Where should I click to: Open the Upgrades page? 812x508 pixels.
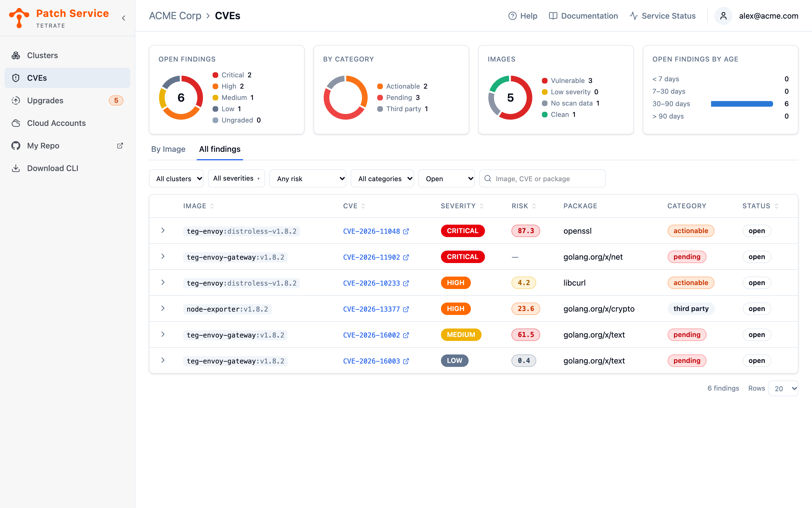(67, 100)
